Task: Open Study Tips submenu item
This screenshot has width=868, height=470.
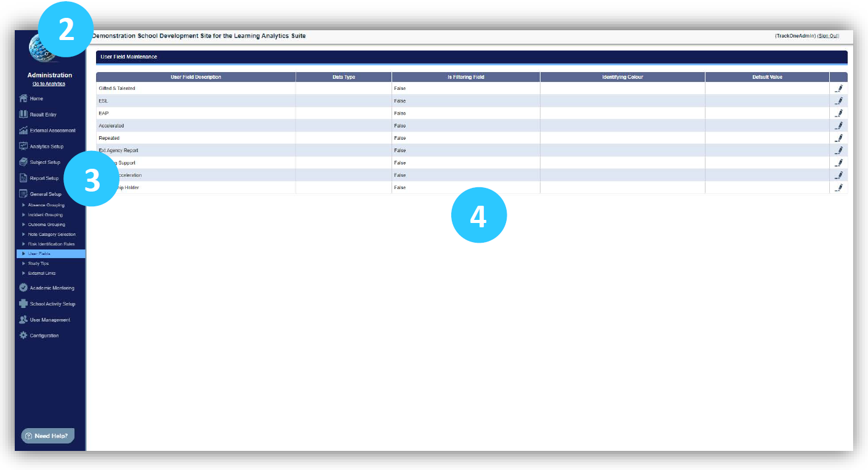Action: (38, 264)
